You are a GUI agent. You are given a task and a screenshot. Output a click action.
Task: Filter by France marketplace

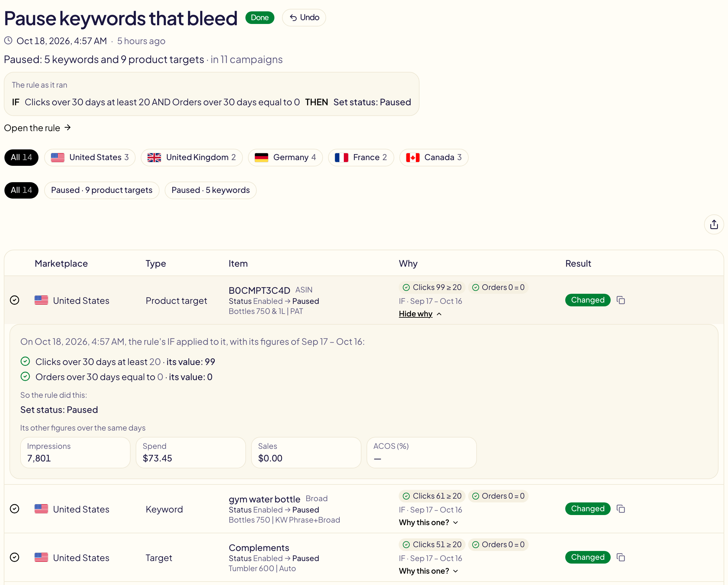pyautogui.click(x=361, y=157)
